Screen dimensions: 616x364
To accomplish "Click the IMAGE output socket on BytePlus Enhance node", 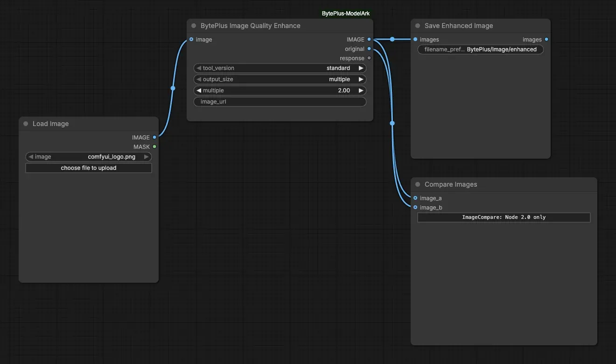I will pos(369,39).
